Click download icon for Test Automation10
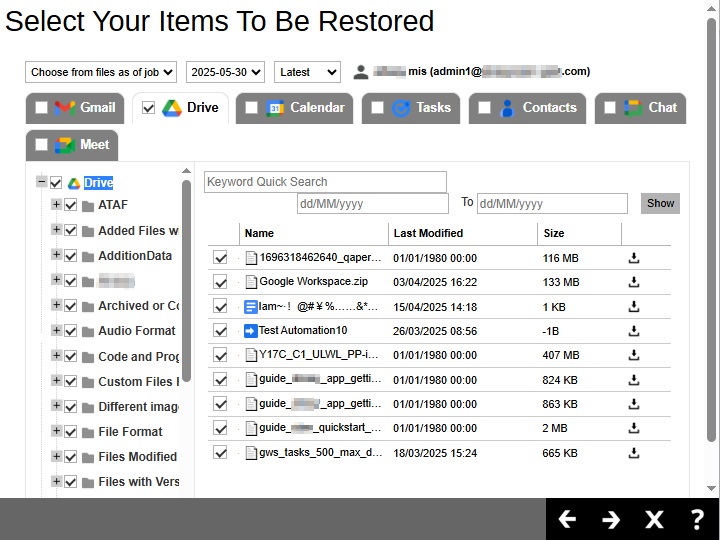The width and height of the screenshot is (720, 540). pyautogui.click(x=633, y=331)
